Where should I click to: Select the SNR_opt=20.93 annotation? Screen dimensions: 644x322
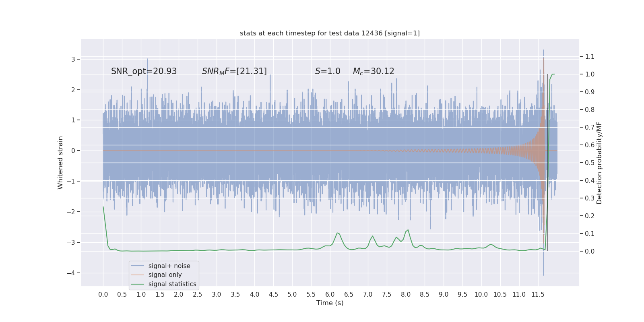click(144, 71)
